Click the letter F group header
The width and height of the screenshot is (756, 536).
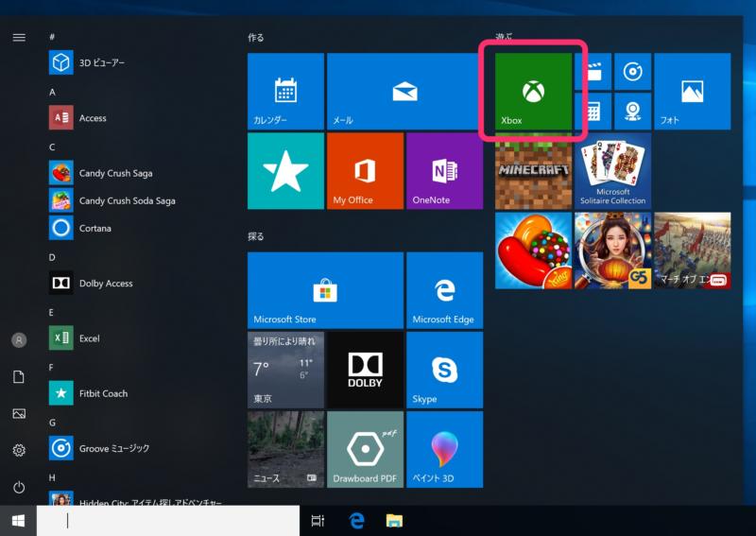click(51, 367)
